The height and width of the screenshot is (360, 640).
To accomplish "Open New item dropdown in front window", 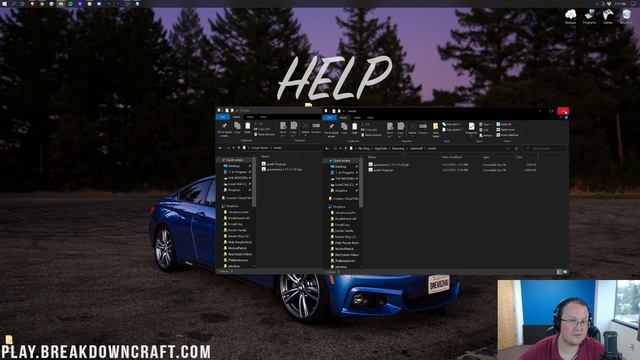I will [451, 124].
